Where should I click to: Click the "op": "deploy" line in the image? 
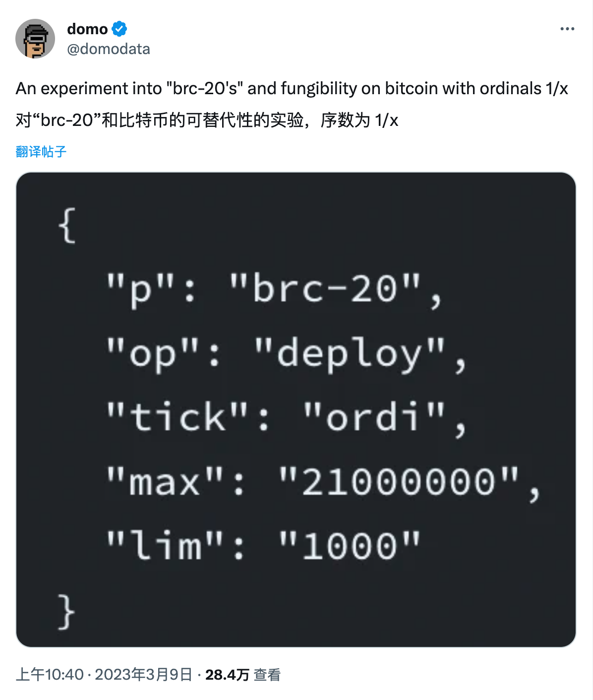click(286, 354)
